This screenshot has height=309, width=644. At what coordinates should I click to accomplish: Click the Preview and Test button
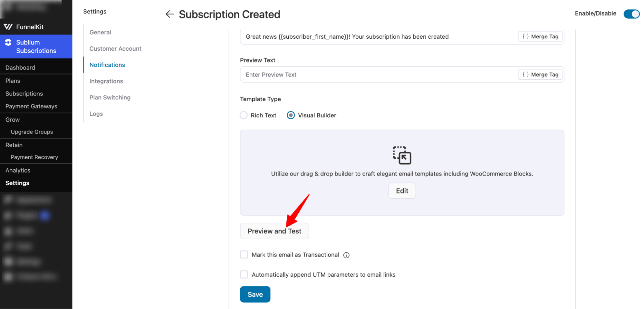[274, 231]
